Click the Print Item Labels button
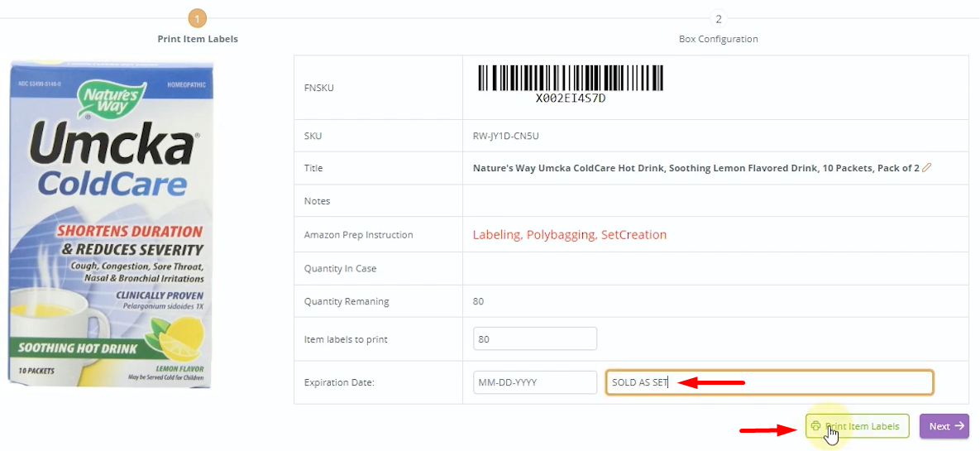980x451 pixels. tap(857, 426)
